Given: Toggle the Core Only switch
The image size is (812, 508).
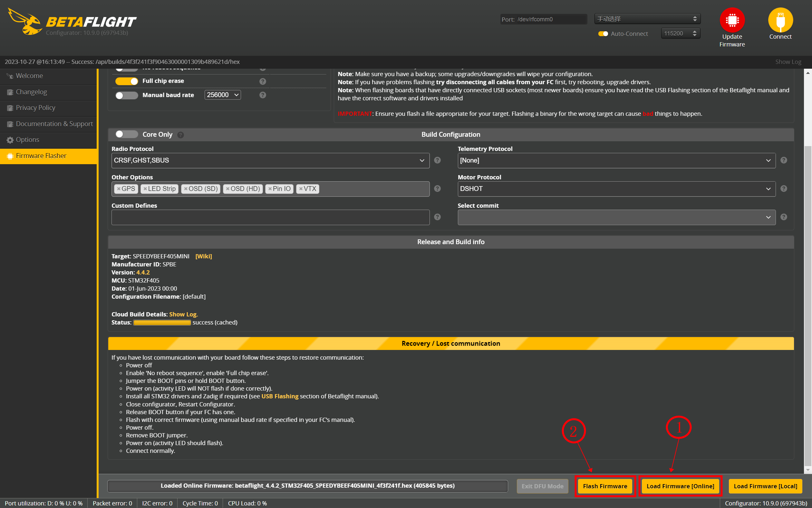Looking at the screenshot, I should [x=127, y=134].
